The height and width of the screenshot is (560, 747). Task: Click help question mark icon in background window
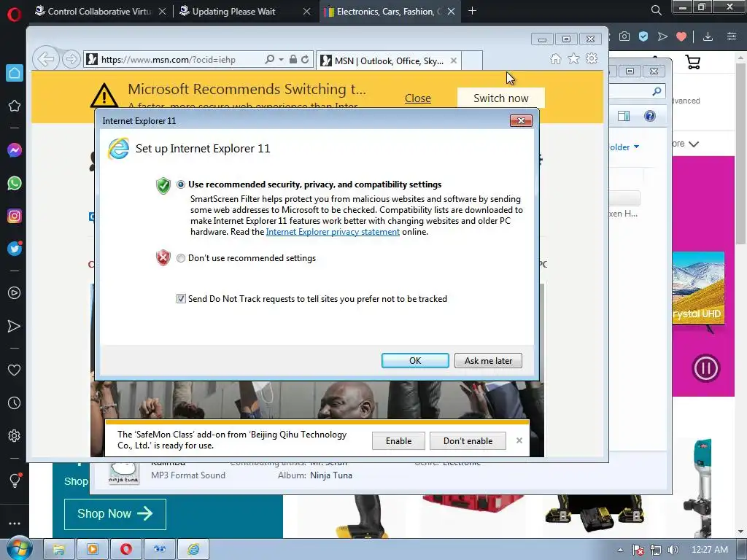tap(650, 116)
